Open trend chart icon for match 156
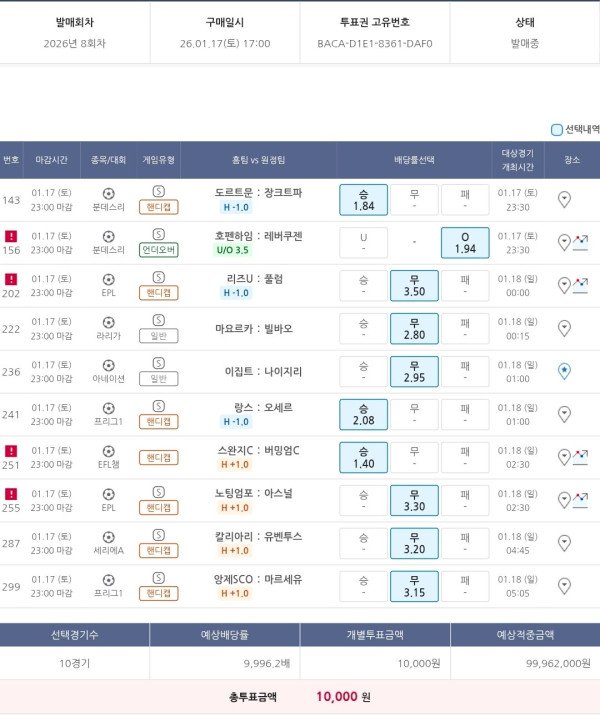 tap(580, 242)
